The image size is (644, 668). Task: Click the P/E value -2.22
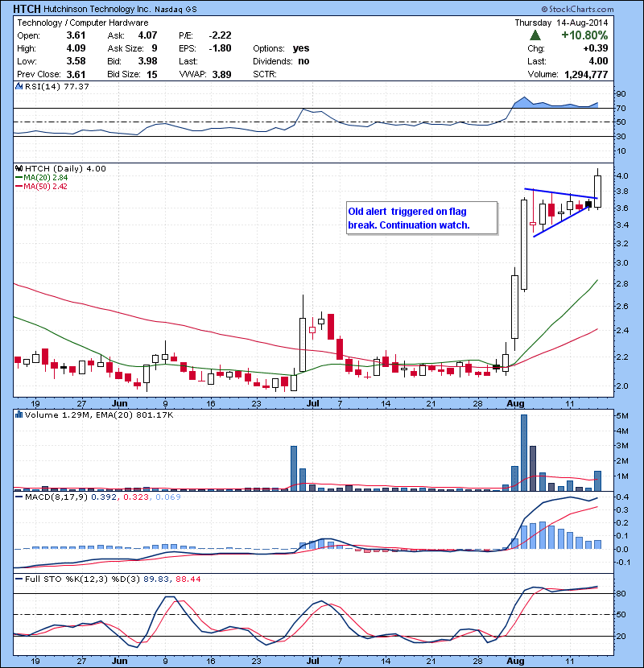pyautogui.click(x=220, y=35)
